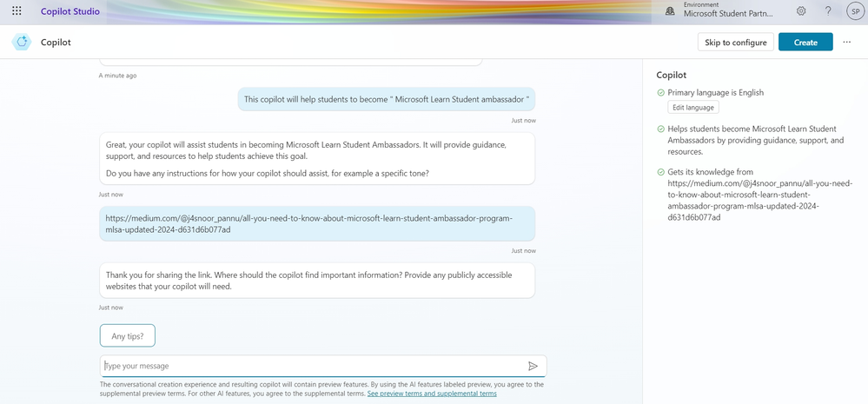Select 'Great, your copilot will assist' reply
868x404 pixels.
(x=317, y=158)
